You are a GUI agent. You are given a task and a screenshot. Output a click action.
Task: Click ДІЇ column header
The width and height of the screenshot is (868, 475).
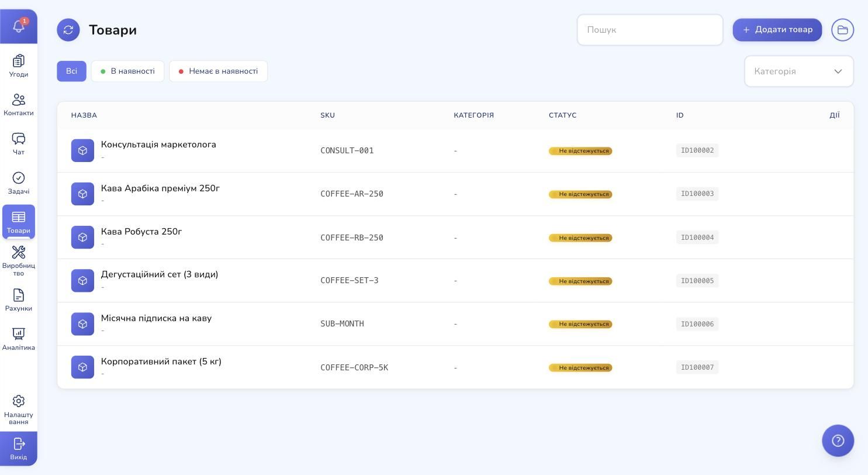[835, 115]
